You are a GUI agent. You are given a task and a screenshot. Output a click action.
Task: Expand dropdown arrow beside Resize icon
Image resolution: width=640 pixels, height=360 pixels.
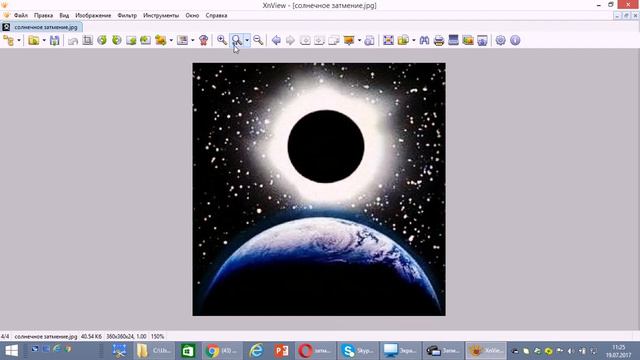tap(171, 40)
